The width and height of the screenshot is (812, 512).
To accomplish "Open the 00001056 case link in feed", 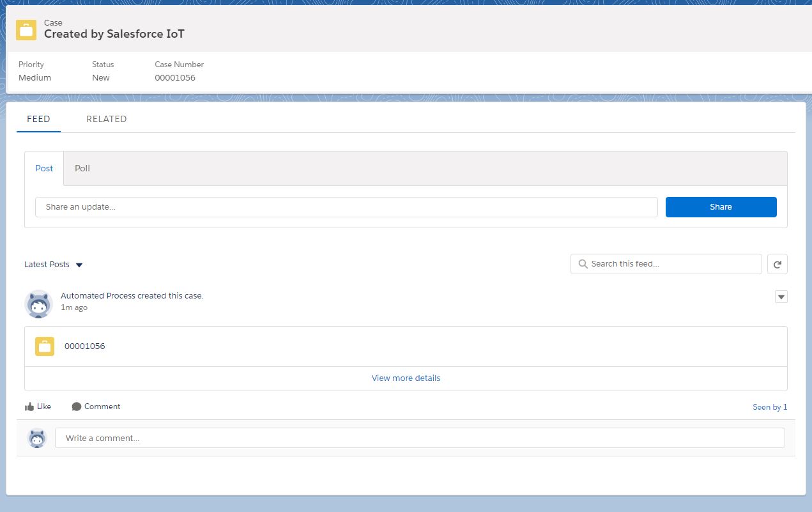I will point(85,346).
